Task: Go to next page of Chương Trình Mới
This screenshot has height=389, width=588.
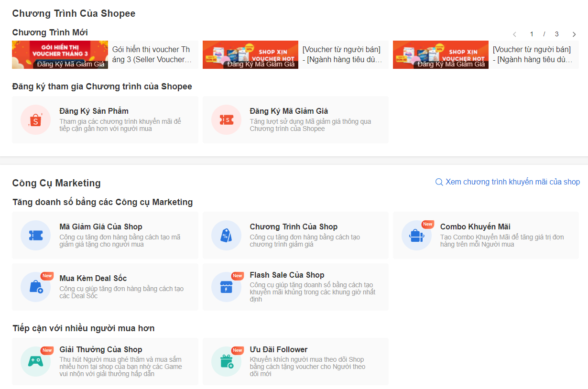Action: pyautogui.click(x=574, y=34)
